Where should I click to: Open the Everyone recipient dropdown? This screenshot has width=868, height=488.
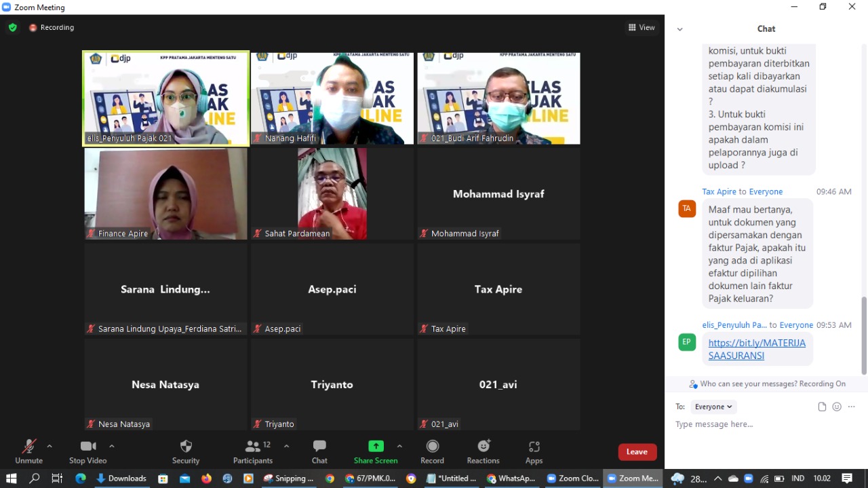tap(713, 407)
